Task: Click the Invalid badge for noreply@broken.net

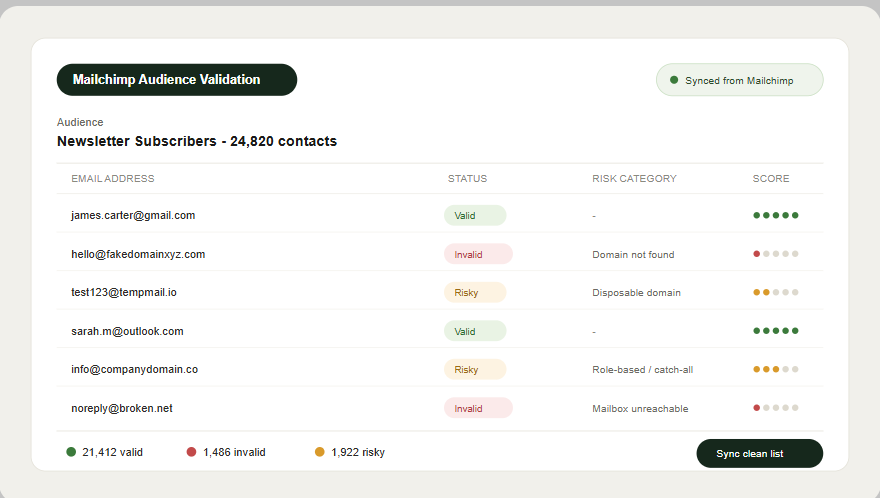Action: pos(478,408)
